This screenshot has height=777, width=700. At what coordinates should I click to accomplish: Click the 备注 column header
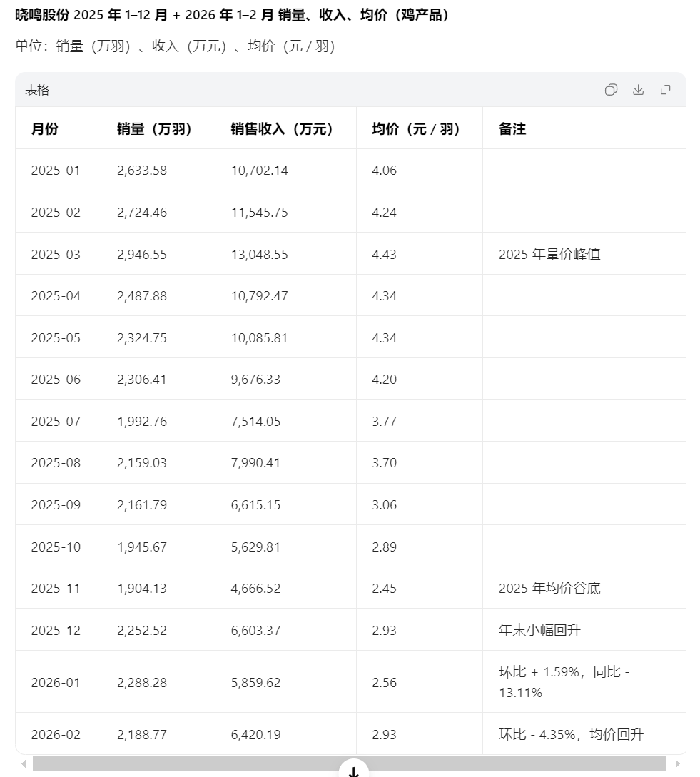point(512,129)
